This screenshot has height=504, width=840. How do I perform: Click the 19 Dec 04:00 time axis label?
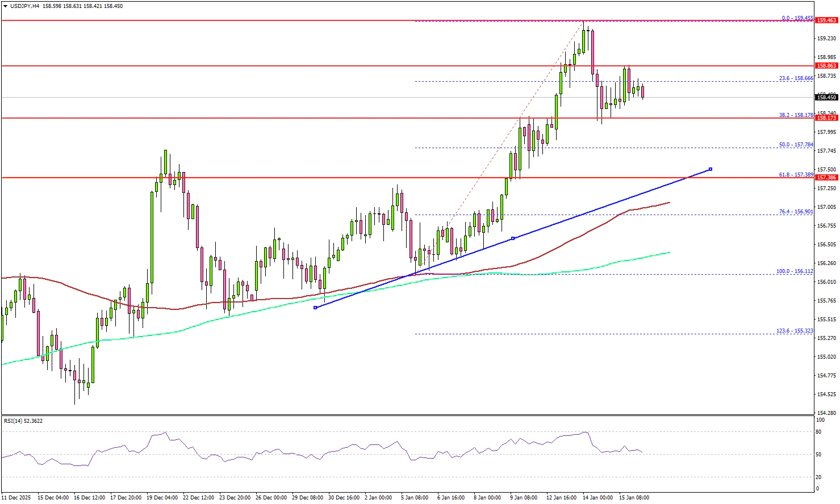[162, 498]
